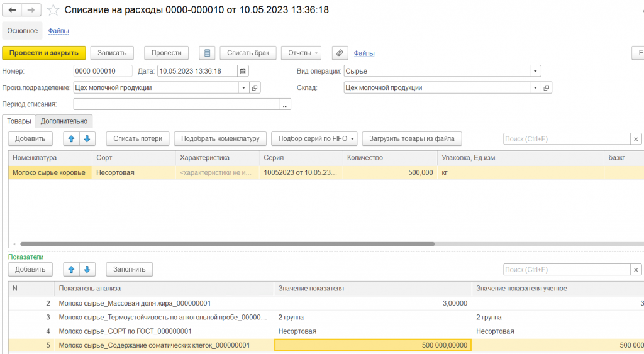Expand the Вид операции dropdown
This screenshot has height=354, width=644.
[535, 71]
